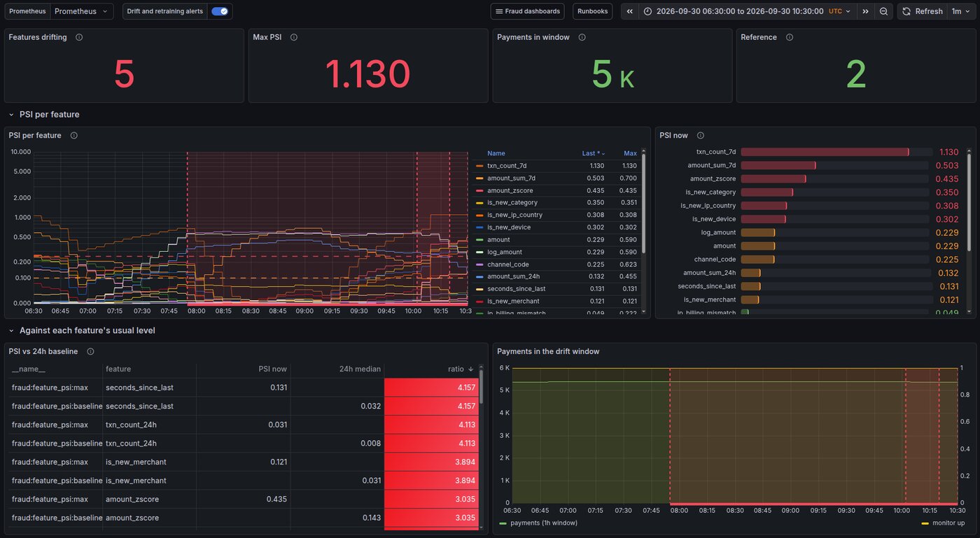Viewport: 980px width, 538px height.
Task: Click the is_new_device legend color swatch
Action: point(479,227)
